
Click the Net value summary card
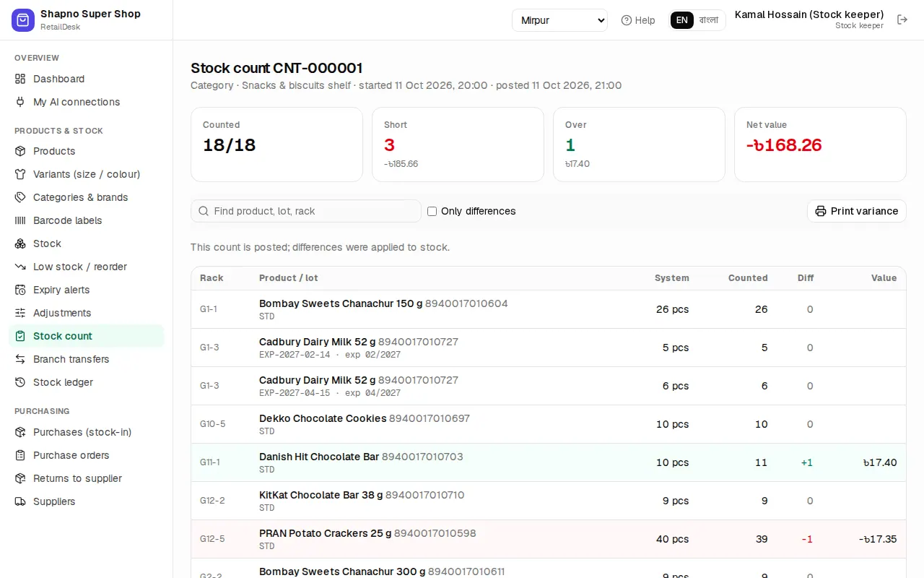pyautogui.click(x=820, y=144)
